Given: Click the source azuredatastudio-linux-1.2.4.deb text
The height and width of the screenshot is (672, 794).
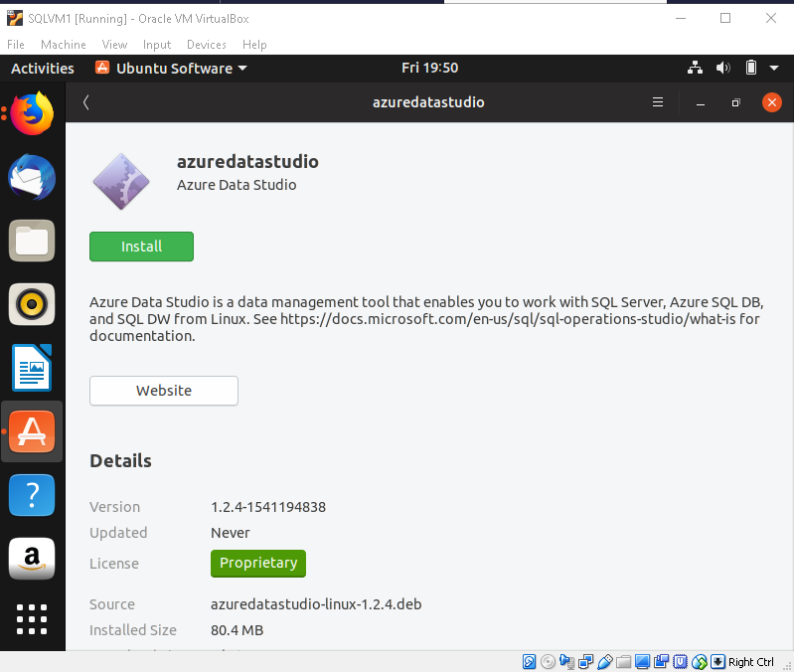Looking at the screenshot, I should 316,604.
